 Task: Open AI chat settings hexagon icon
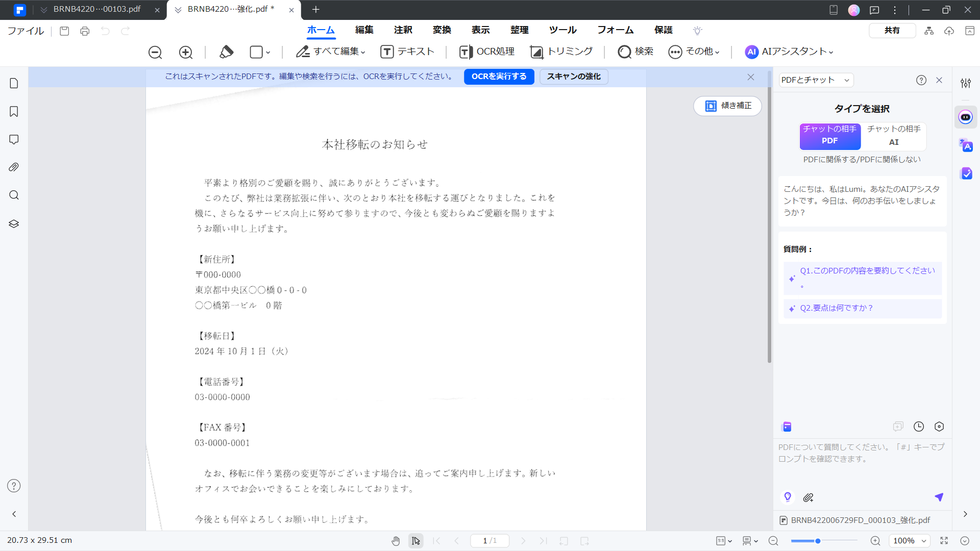(939, 427)
